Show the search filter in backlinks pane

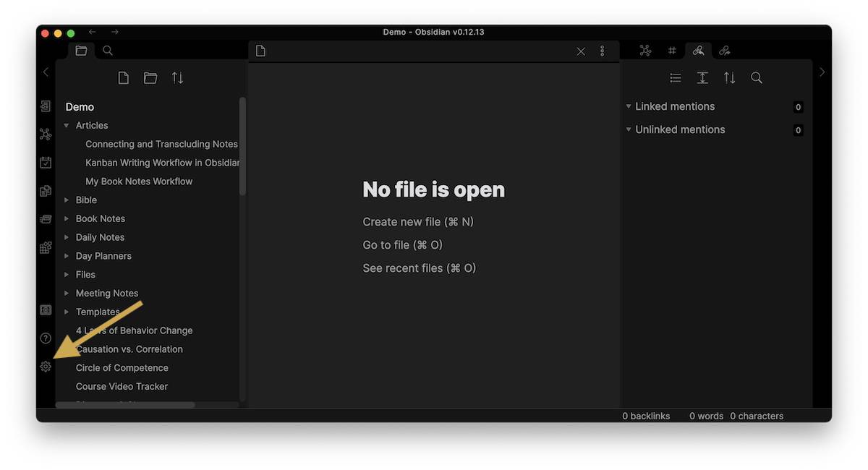click(x=757, y=78)
